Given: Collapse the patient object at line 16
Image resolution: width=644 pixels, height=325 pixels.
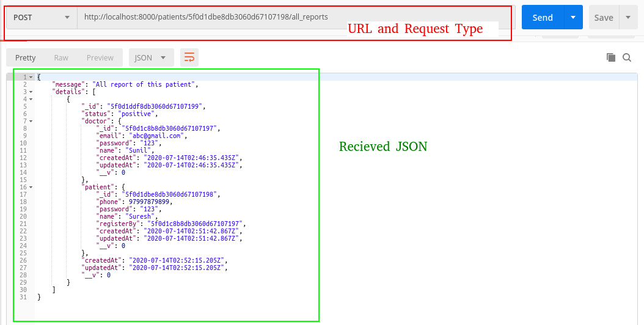Looking at the screenshot, I should point(31,187).
